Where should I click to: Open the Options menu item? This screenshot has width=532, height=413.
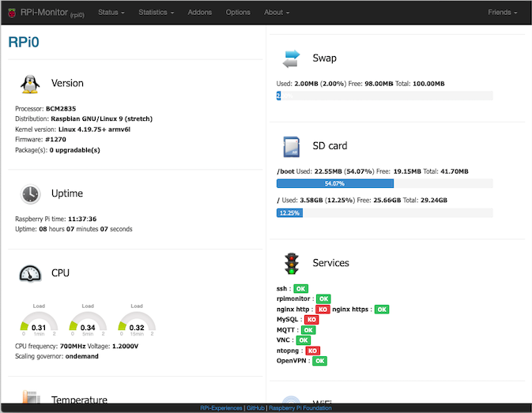(x=238, y=13)
